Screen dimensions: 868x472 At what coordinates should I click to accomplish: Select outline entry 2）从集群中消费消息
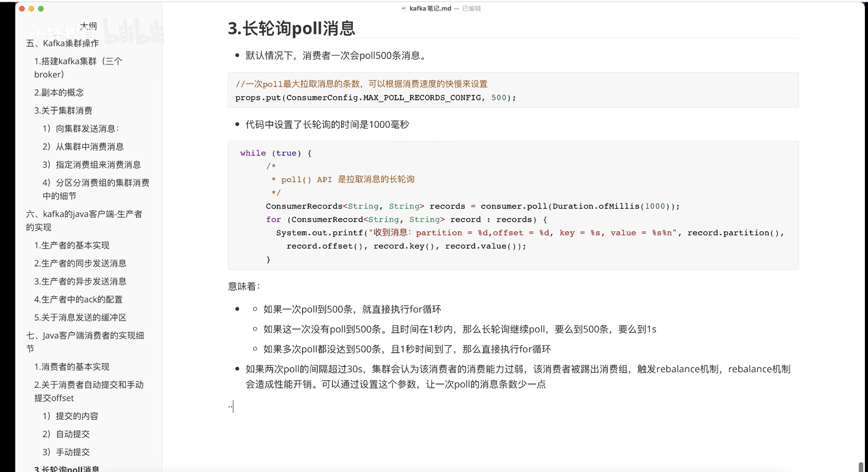(83, 146)
